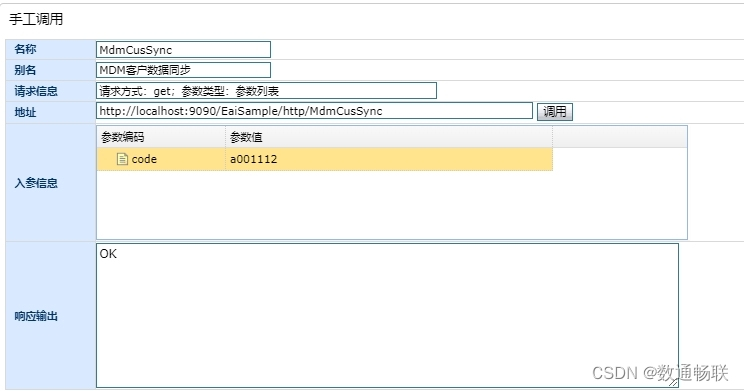Click the 响应输出 textarea showing OK

click(387, 316)
